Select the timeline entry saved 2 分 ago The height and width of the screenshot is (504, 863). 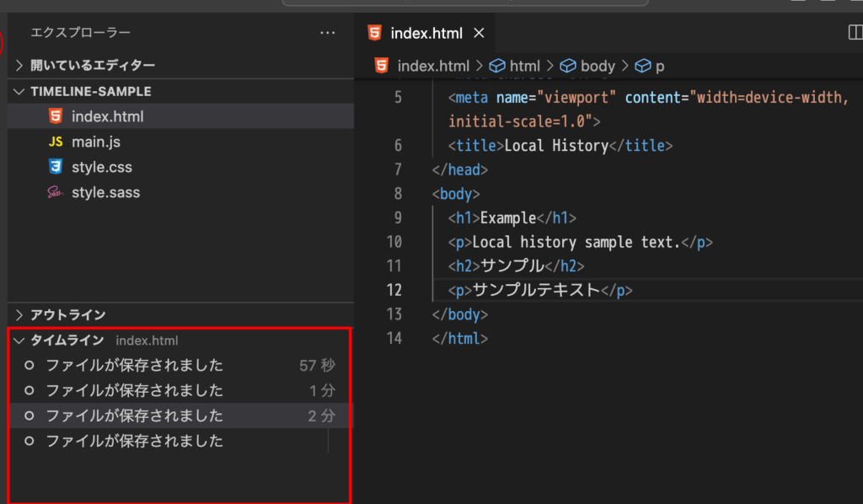click(x=135, y=416)
